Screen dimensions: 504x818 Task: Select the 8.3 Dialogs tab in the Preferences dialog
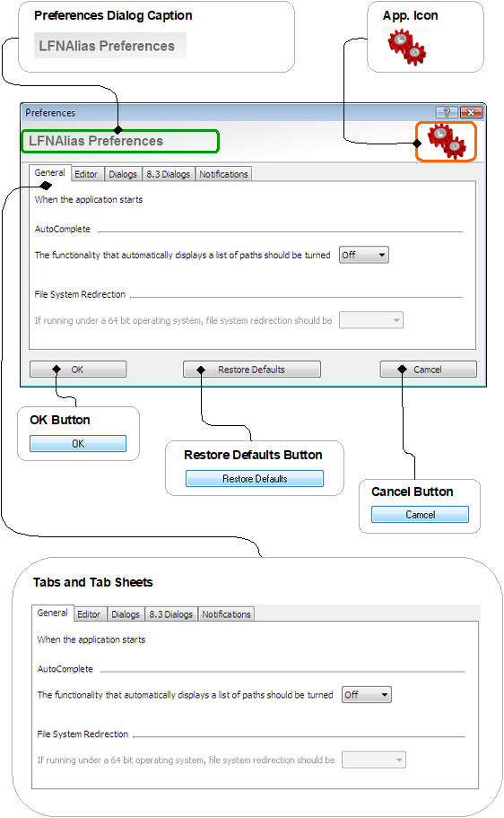pyautogui.click(x=168, y=174)
